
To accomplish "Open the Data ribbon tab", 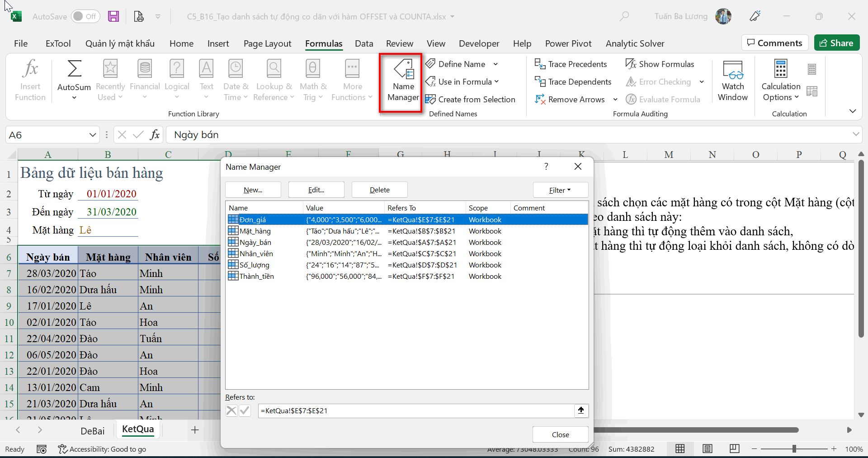I will click(363, 43).
